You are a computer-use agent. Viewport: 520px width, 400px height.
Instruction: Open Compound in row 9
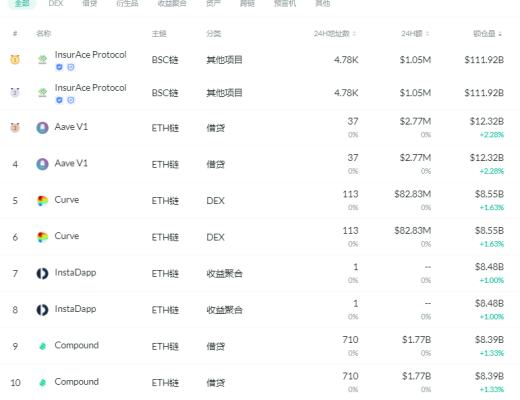tap(77, 345)
